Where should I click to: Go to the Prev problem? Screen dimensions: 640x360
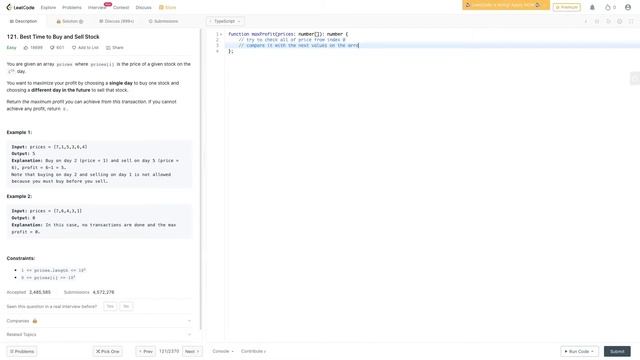tap(145, 351)
